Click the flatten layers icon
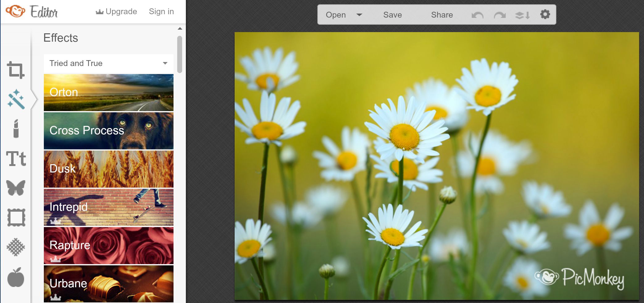Screen dimensions: 644x303 click(x=522, y=15)
